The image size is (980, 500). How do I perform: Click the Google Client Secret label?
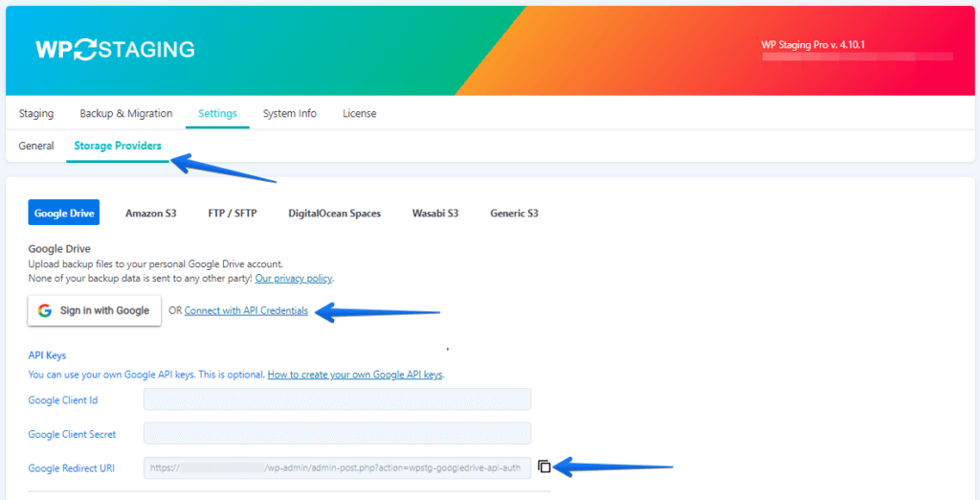72,434
